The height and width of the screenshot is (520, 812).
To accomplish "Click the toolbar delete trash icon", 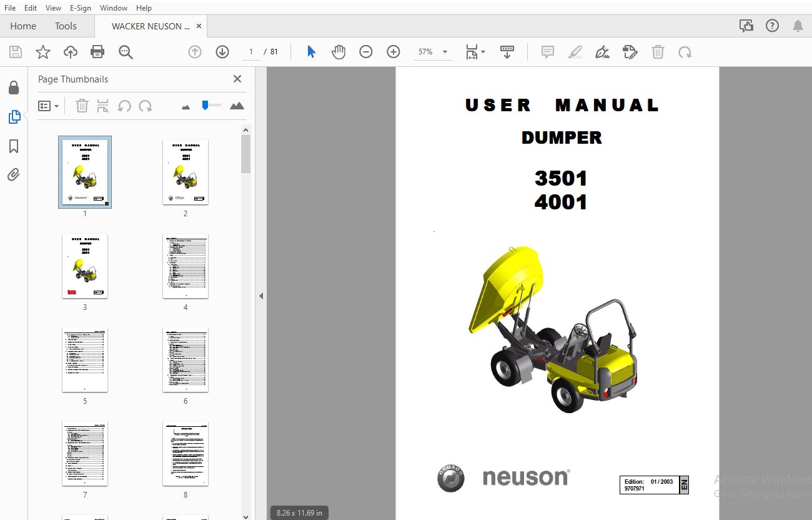I will click(658, 52).
